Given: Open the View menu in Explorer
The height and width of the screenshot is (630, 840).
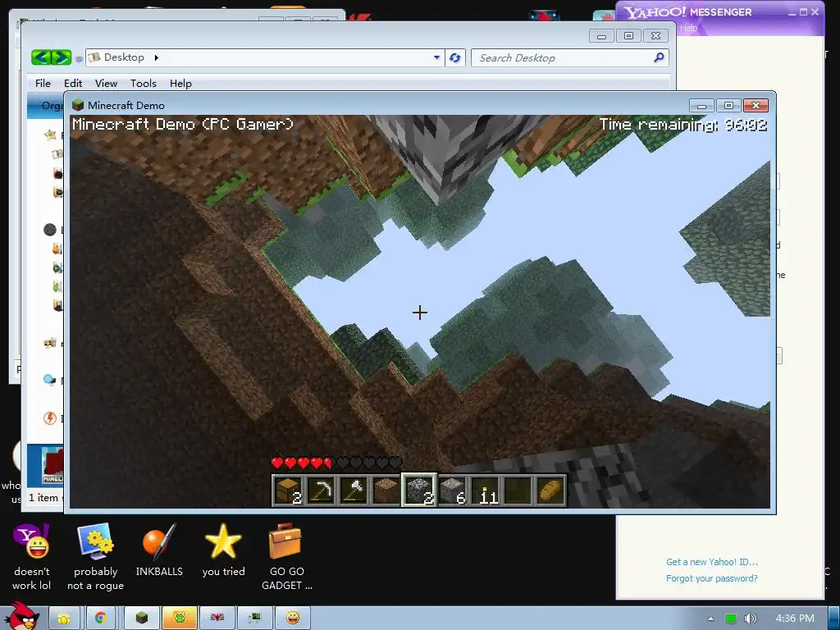Looking at the screenshot, I should pyautogui.click(x=106, y=83).
